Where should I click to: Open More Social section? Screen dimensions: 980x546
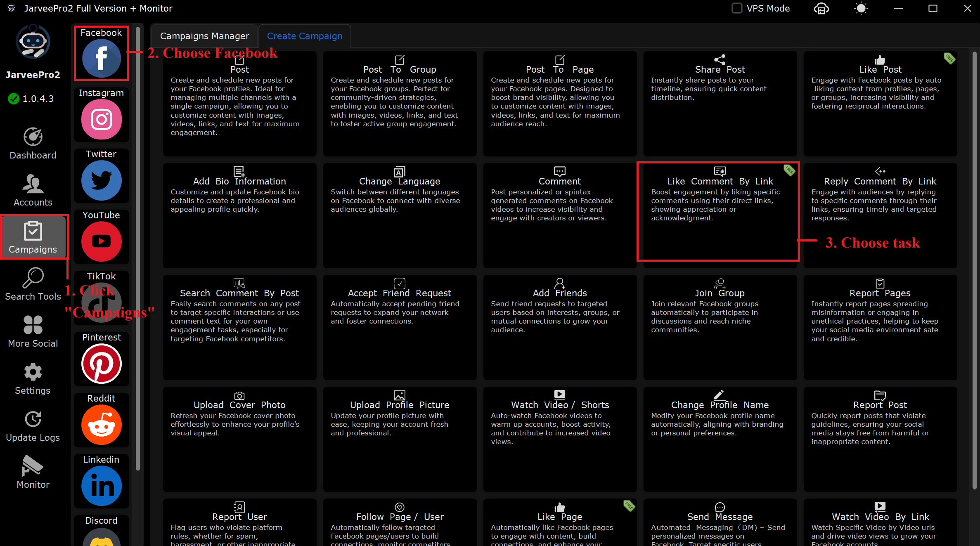[33, 332]
